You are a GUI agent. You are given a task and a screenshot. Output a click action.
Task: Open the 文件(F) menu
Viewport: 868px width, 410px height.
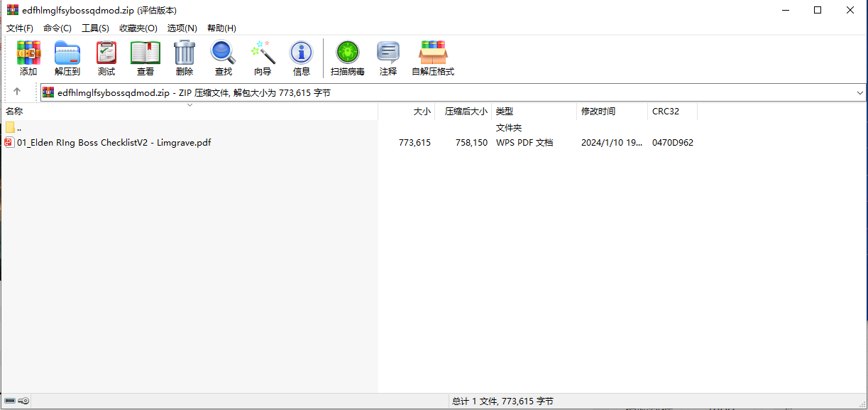pyautogui.click(x=20, y=28)
